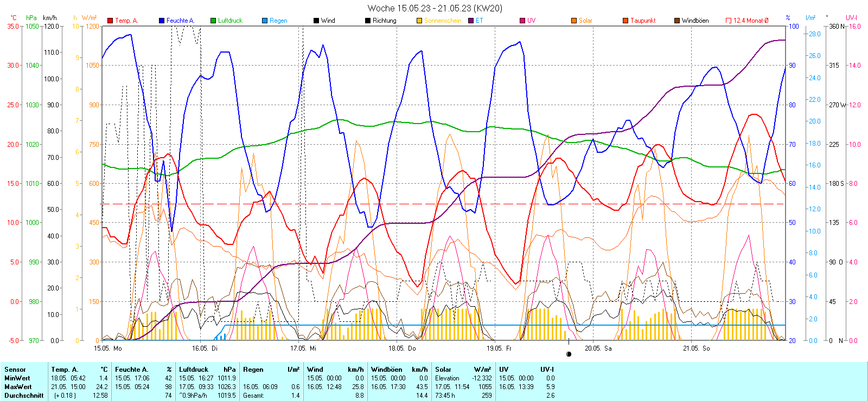Select the 15.05. Mo date label
The width and height of the screenshot is (868, 401).
click(107, 348)
